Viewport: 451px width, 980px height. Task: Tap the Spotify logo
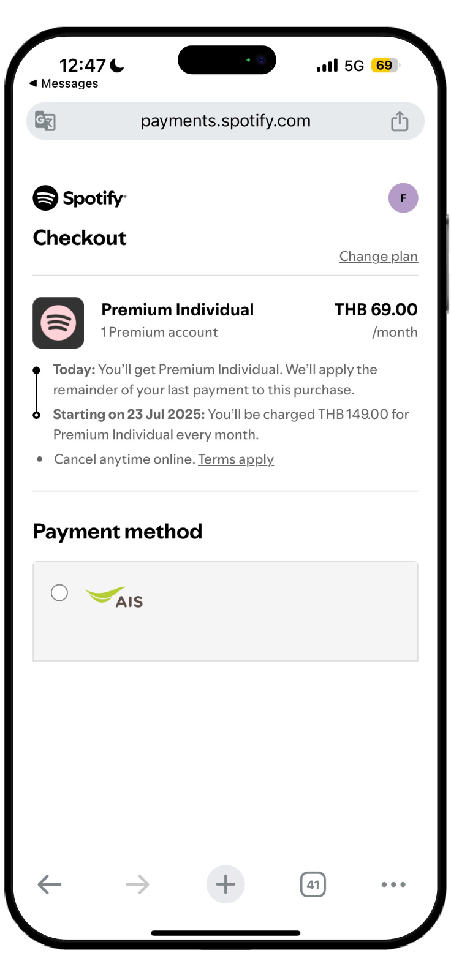pyautogui.click(x=80, y=198)
